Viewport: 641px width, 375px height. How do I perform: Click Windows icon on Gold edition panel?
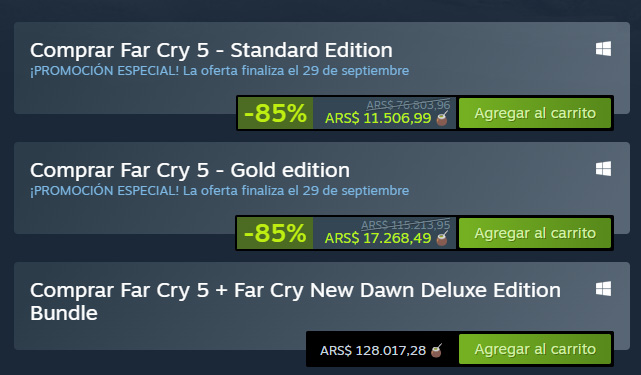(603, 169)
